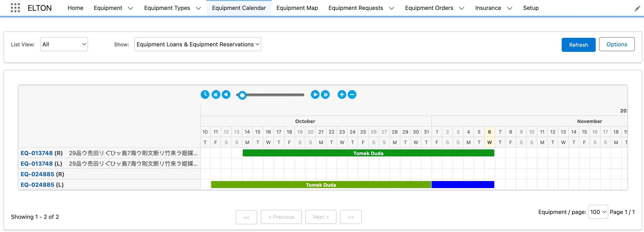Expand the Equipment Orders menu chevron
The width and height of the screenshot is (644, 232).
[x=462, y=8]
